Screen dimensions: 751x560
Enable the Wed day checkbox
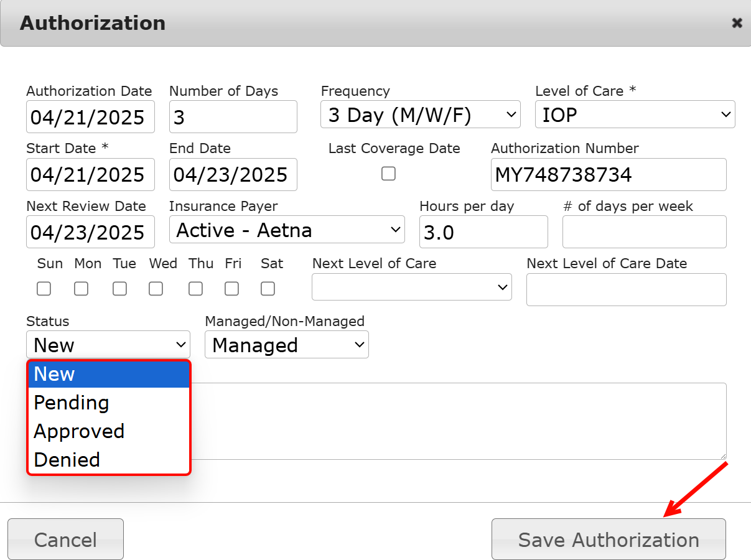(x=156, y=289)
